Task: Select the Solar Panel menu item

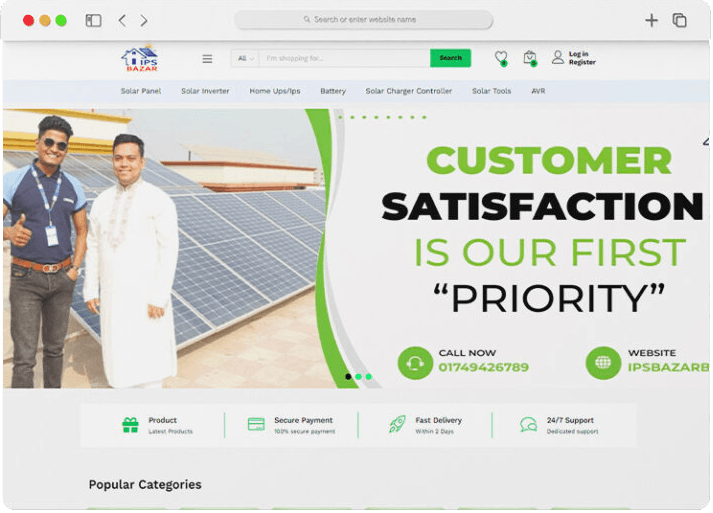Action: [x=141, y=91]
